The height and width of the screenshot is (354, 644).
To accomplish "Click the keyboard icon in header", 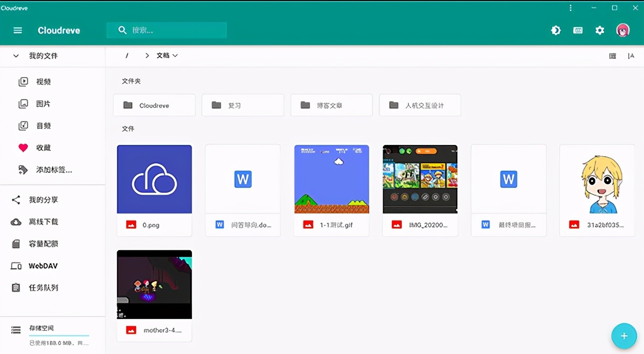I will [578, 30].
